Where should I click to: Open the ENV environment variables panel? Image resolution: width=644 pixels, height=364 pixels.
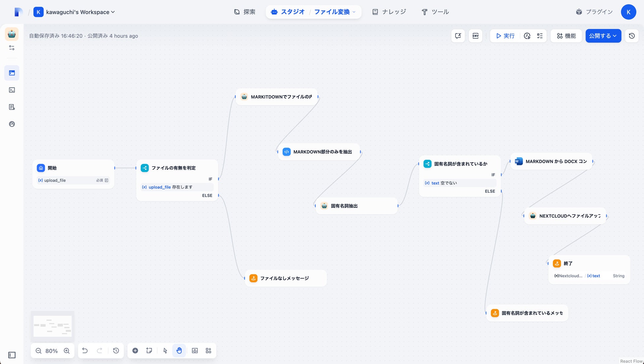coord(476,36)
